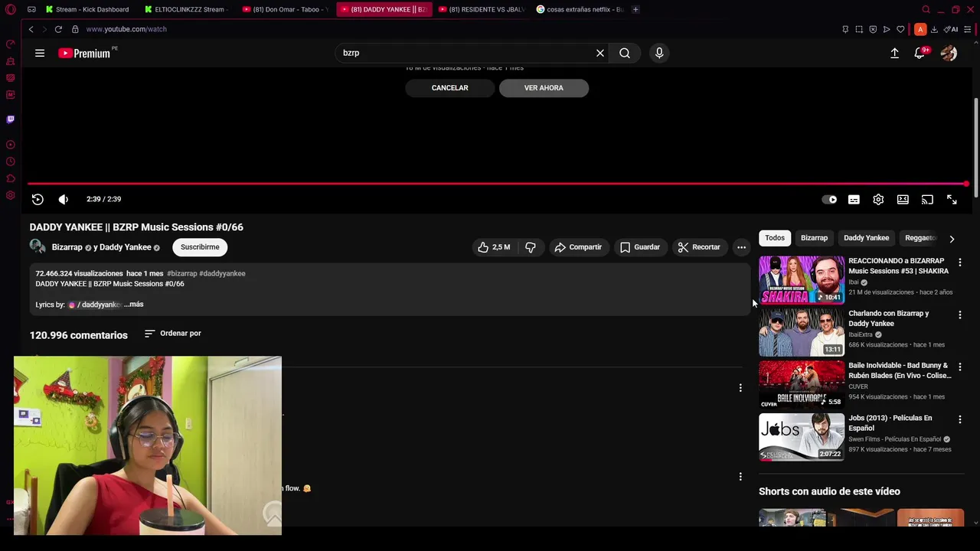Viewport: 980px width, 551px height.
Task: Open the Daddy Yankee channel link
Action: click(126, 247)
